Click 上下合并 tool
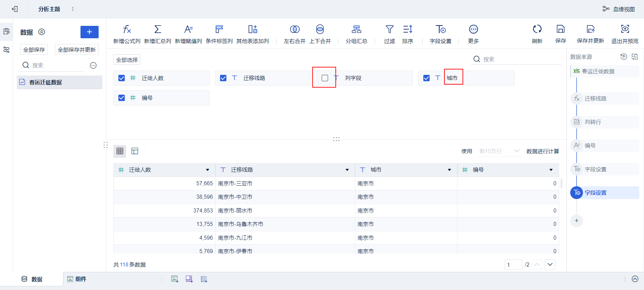 320,34
